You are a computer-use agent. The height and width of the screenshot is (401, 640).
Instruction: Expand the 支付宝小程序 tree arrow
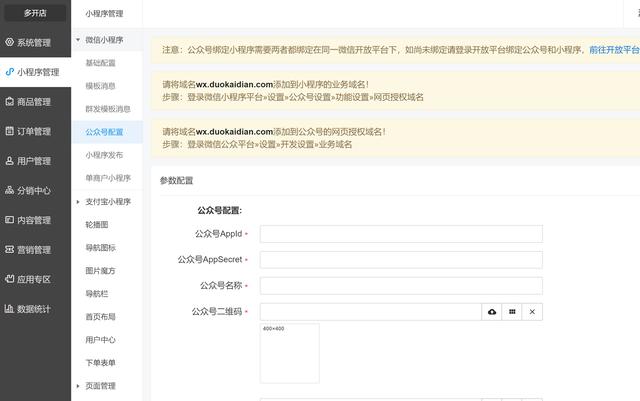pos(78,202)
